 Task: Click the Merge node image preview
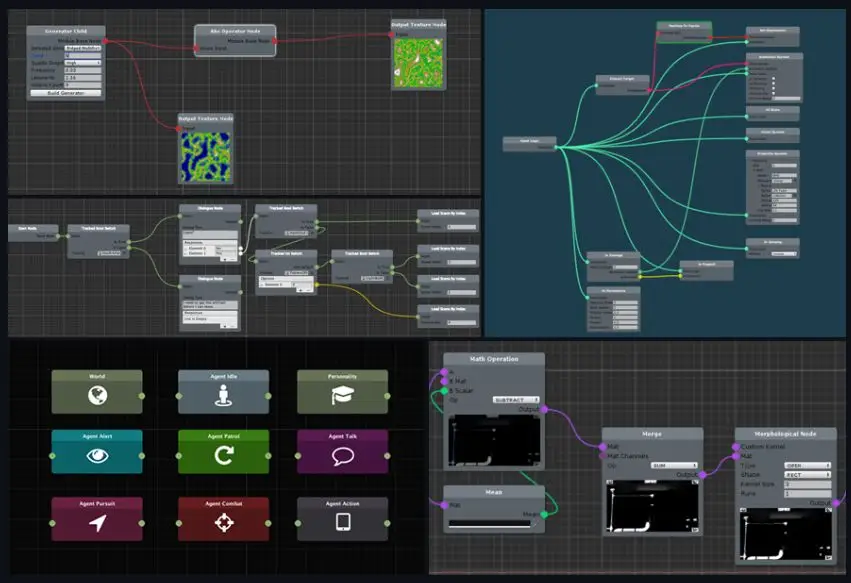click(652, 506)
